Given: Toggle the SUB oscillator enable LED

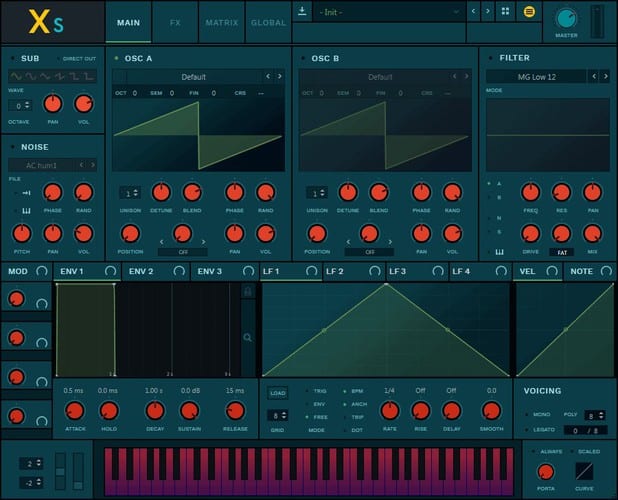Looking at the screenshot, I should (13, 58).
